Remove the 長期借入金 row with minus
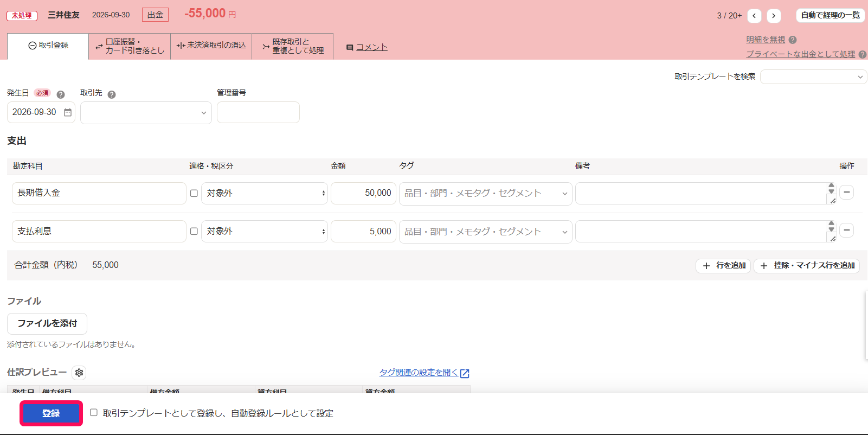868x435 pixels. tap(846, 192)
